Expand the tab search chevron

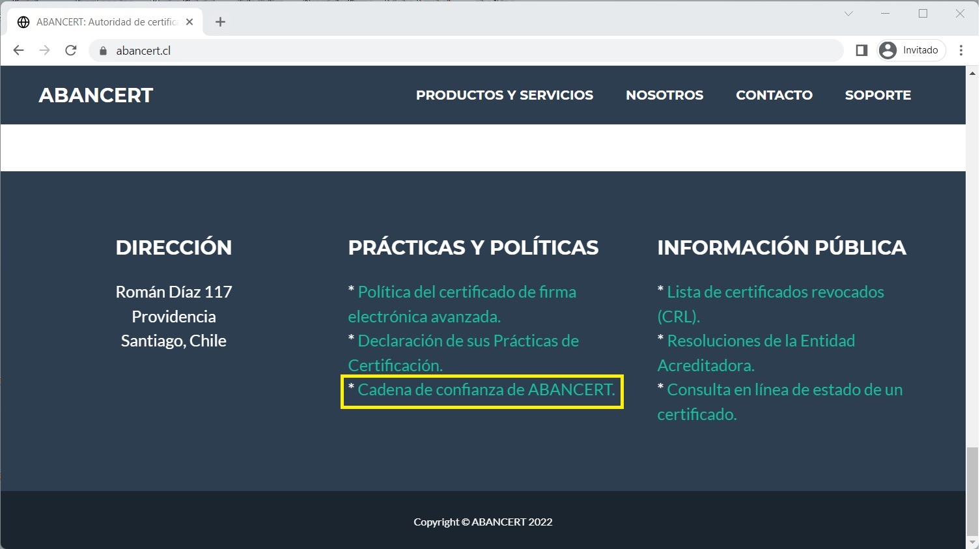click(848, 14)
